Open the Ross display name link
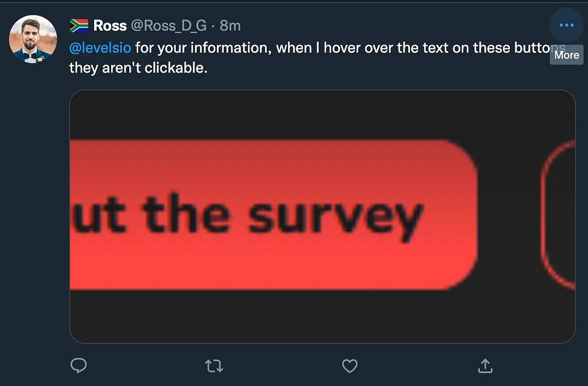Viewport: 588px width, 386px height. [x=110, y=26]
